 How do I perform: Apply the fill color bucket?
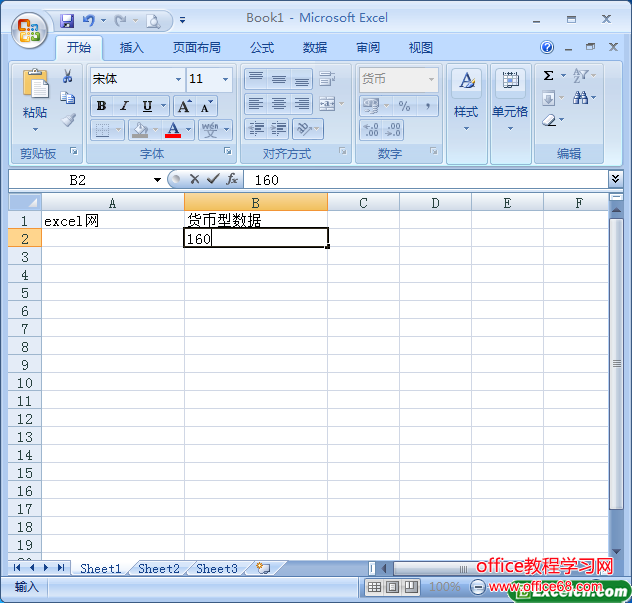[x=140, y=130]
